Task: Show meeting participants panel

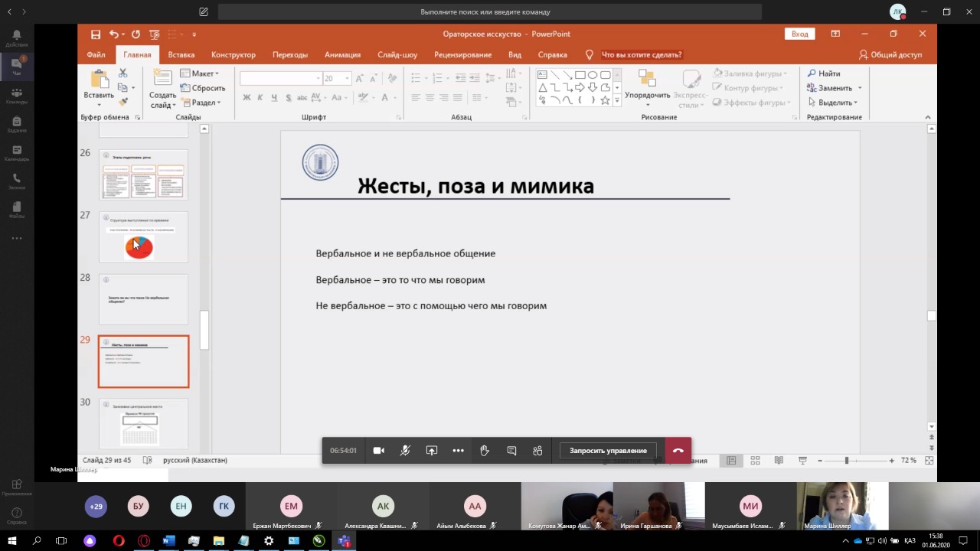Action: 537,451
